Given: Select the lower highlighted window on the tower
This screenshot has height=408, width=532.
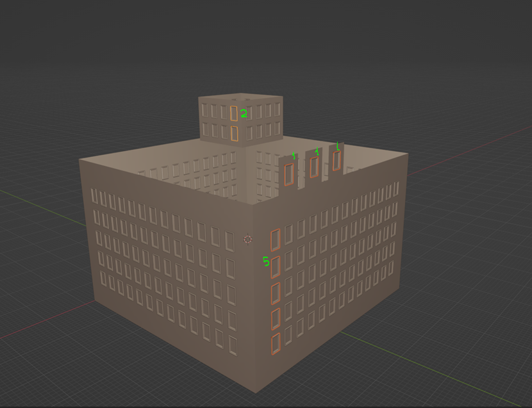Looking at the screenshot, I should [235, 133].
